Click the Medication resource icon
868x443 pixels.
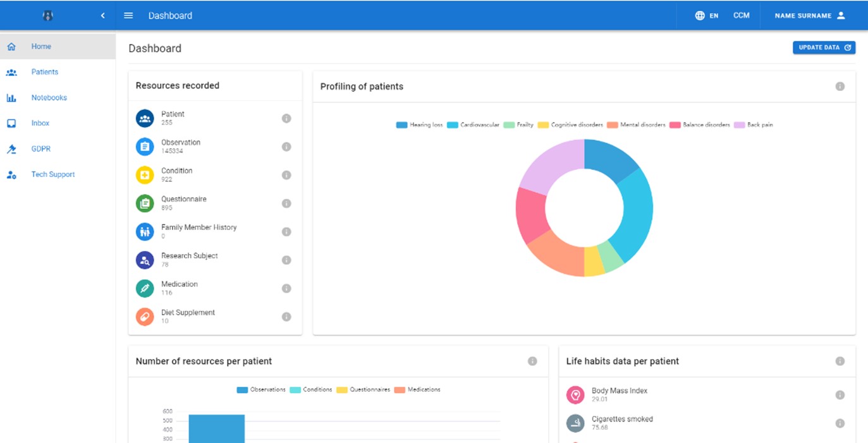click(145, 288)
